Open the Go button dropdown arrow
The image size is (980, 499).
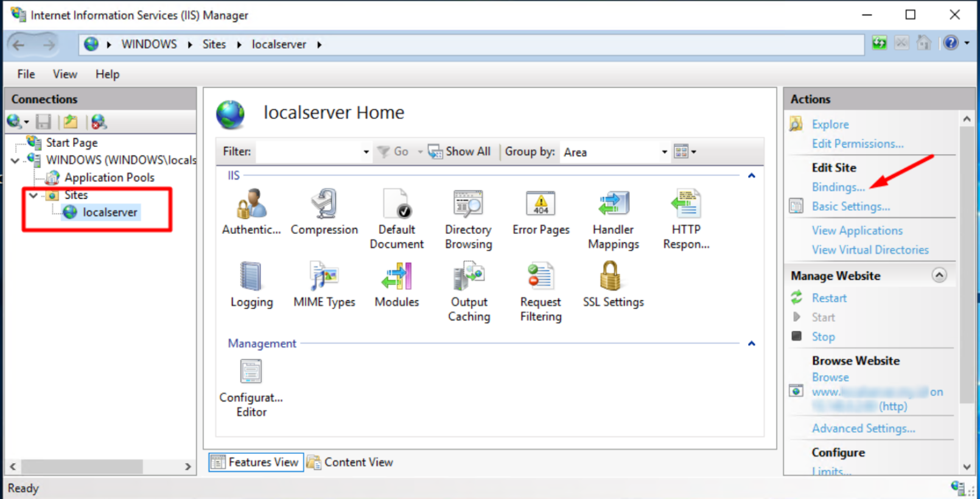pos(420,152)
